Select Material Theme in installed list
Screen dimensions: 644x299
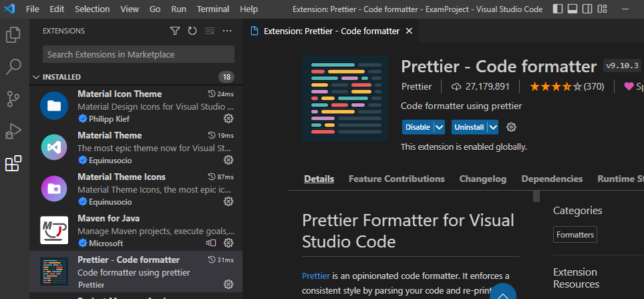pyautogui.click(x=136, y=148)
